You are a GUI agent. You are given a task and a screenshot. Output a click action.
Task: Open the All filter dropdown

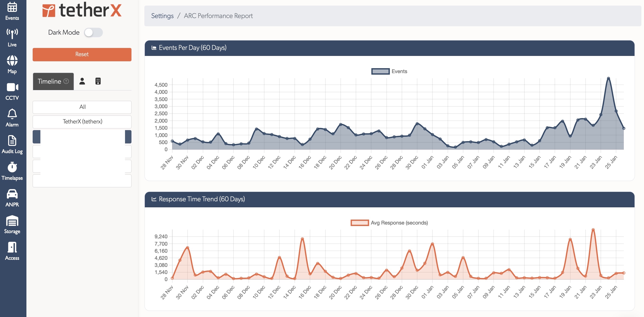[x=82, y=107]
